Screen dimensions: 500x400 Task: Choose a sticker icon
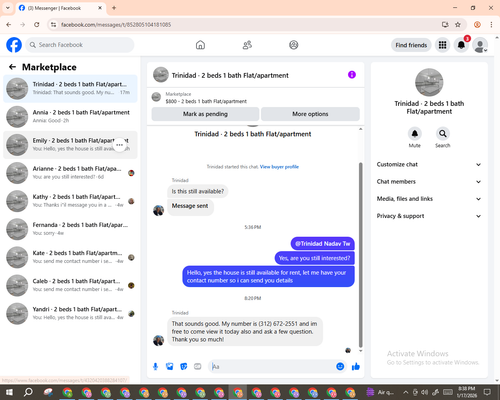[x=184, y=367]
